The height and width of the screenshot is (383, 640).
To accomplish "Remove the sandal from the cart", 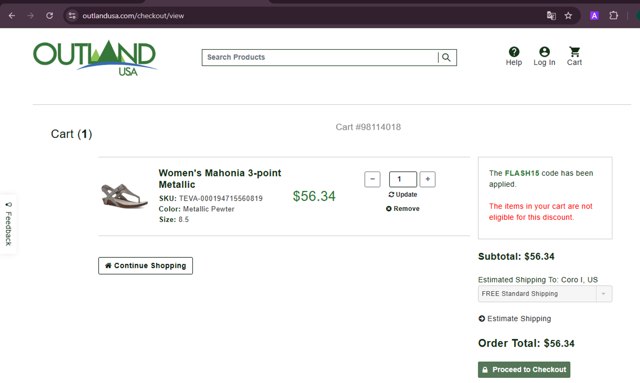I will 403,209.
